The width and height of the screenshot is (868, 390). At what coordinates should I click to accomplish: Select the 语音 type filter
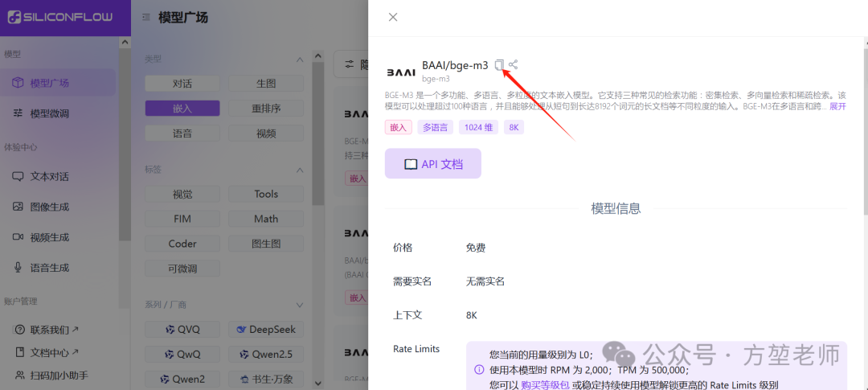click(x=182, y=133)
